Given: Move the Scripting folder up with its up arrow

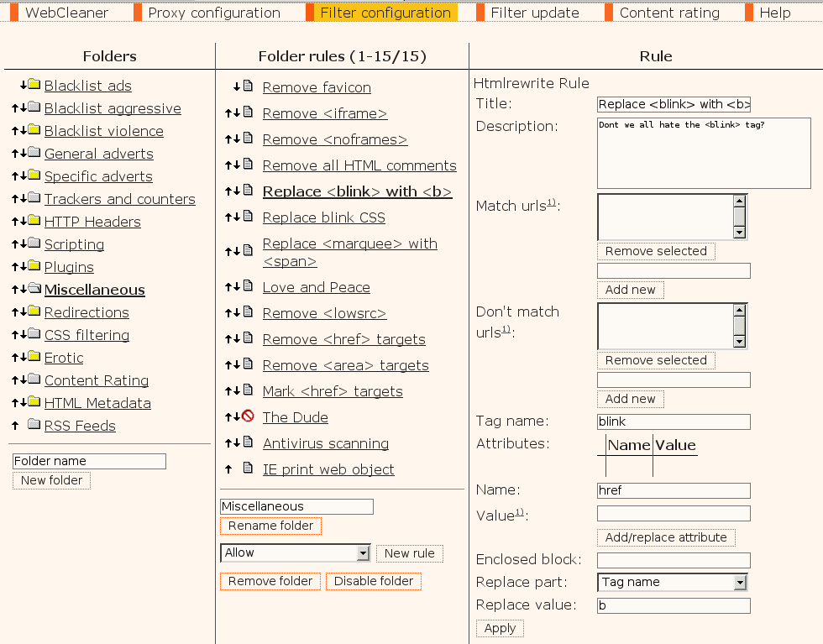Looking at the screenshot, I should 15,244.
